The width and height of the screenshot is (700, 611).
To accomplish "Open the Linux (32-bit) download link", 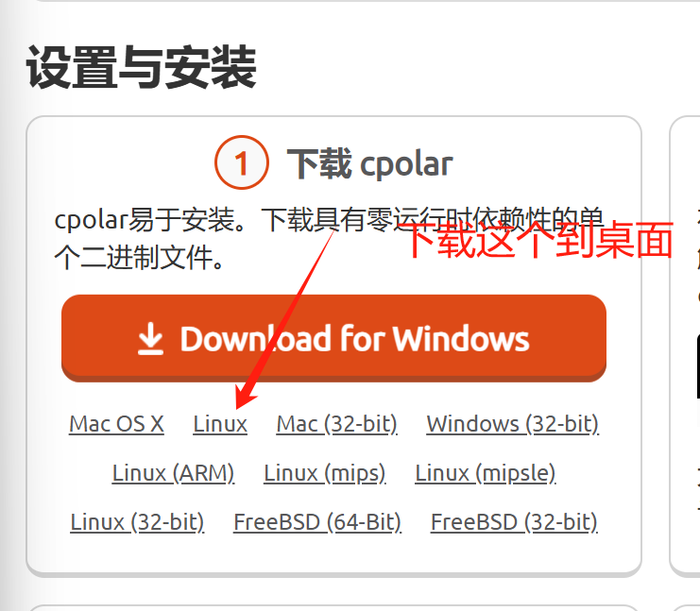I will coord(138,522).
